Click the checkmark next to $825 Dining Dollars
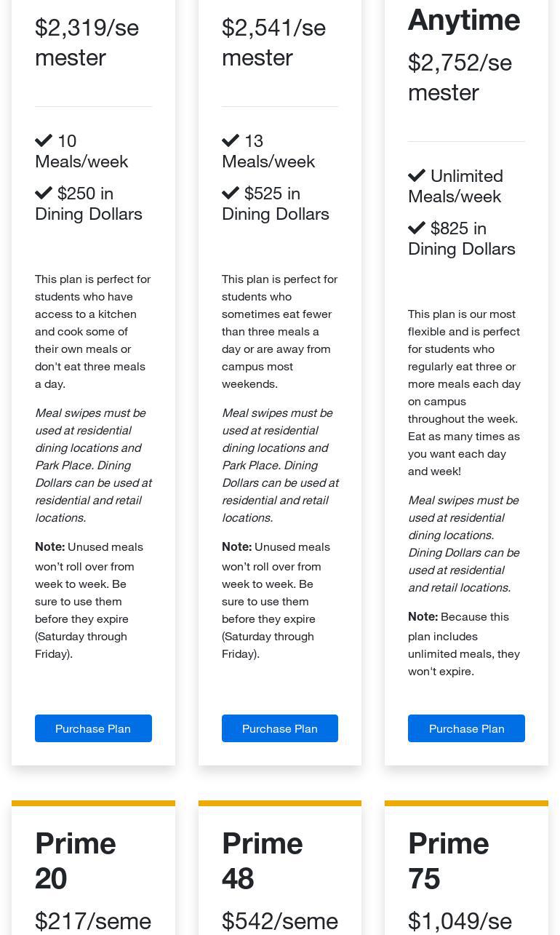 [417, 228]
